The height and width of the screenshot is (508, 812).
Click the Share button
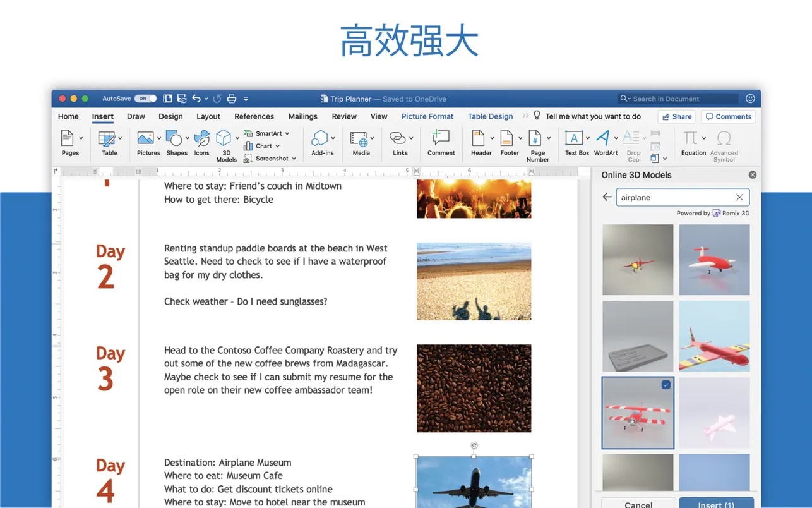676,116
